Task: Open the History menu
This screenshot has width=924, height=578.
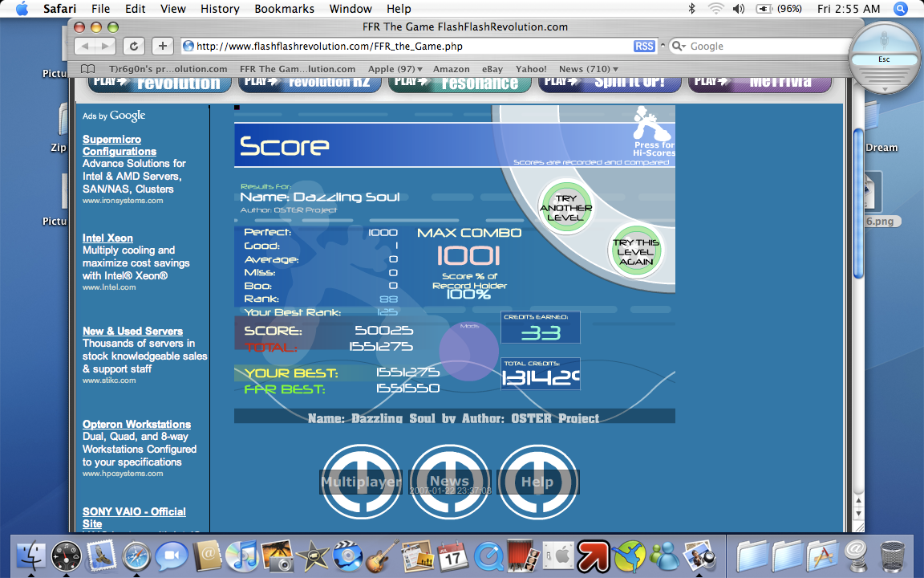Action: (x=220, y=9)
